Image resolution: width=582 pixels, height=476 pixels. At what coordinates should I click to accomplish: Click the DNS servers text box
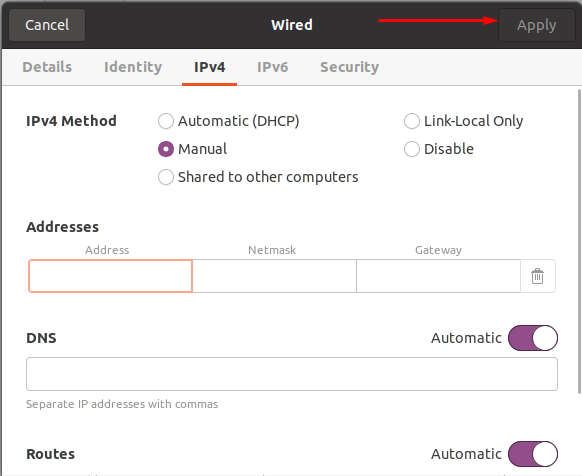point(292,374)
